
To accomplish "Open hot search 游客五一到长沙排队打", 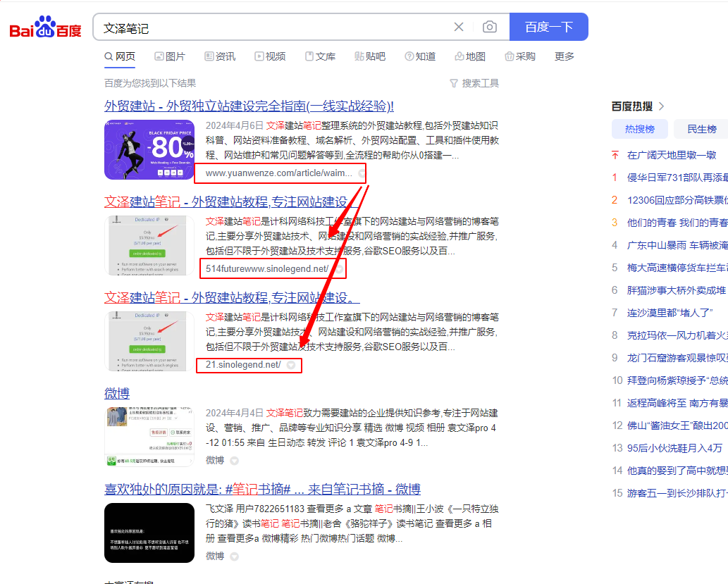I will click(x=677, y=493).
